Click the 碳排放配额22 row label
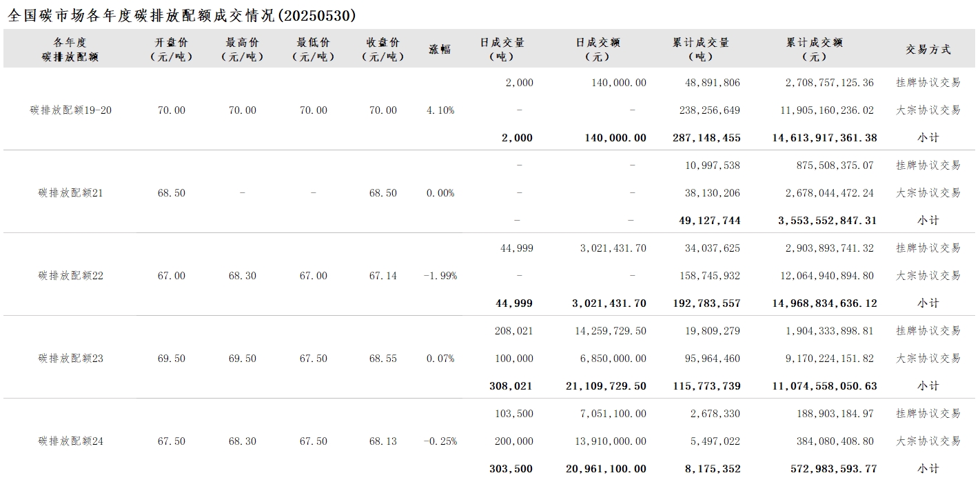The height and width of the screenshot is (482, 980). 70,276
